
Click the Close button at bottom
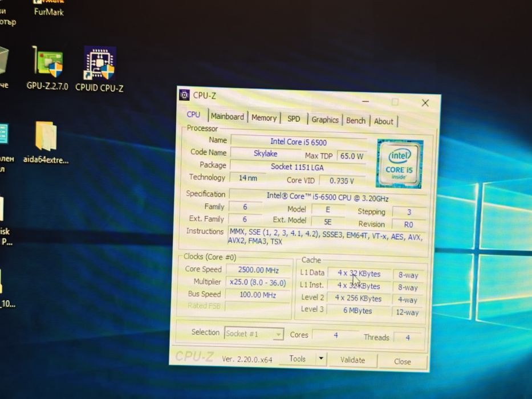pos(403,362)
